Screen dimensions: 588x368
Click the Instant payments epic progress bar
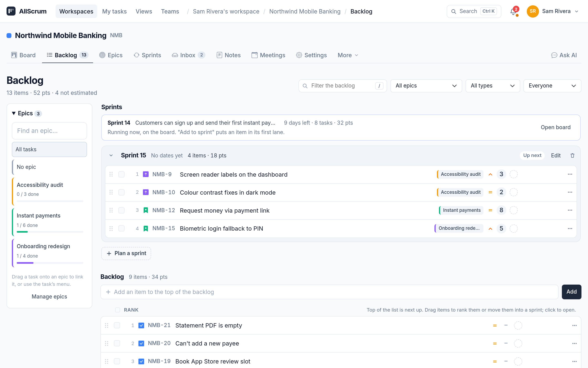click(x=50, y=232)
